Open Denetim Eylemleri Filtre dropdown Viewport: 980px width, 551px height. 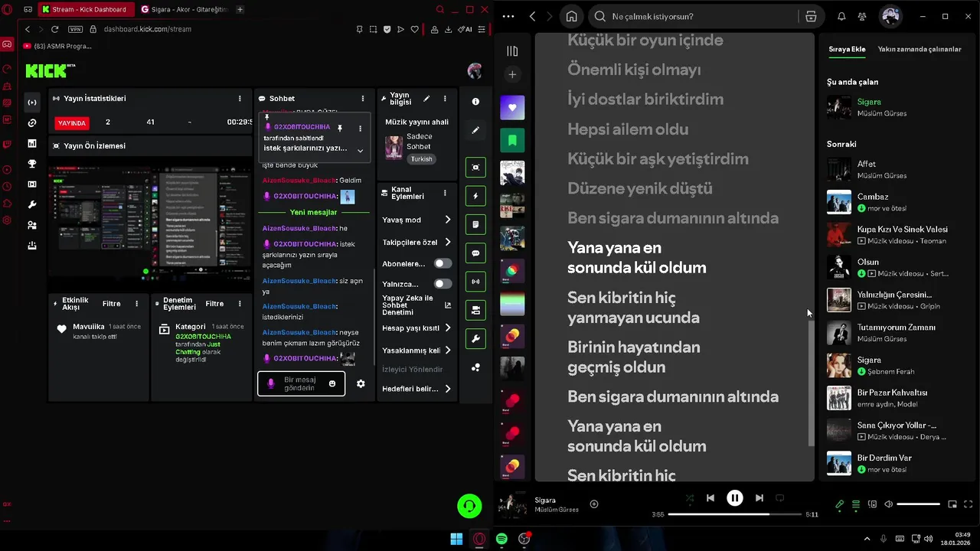coord(214,304)
